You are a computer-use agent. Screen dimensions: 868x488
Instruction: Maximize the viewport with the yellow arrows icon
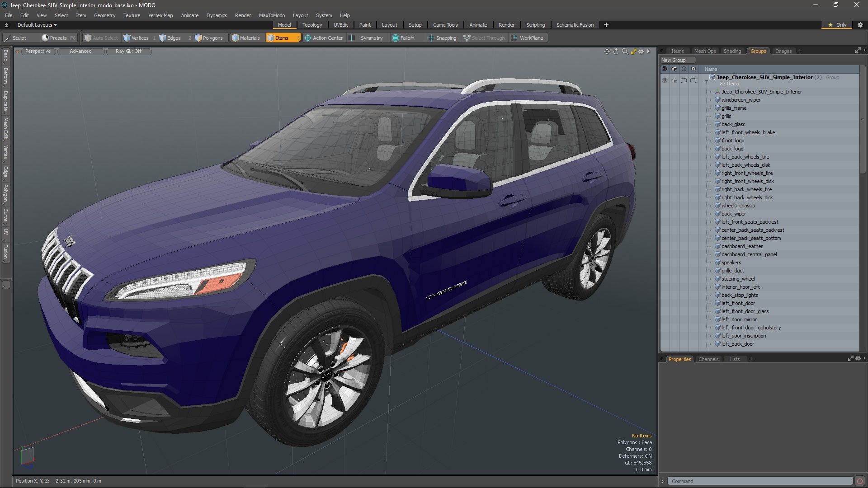click(633, 52)
